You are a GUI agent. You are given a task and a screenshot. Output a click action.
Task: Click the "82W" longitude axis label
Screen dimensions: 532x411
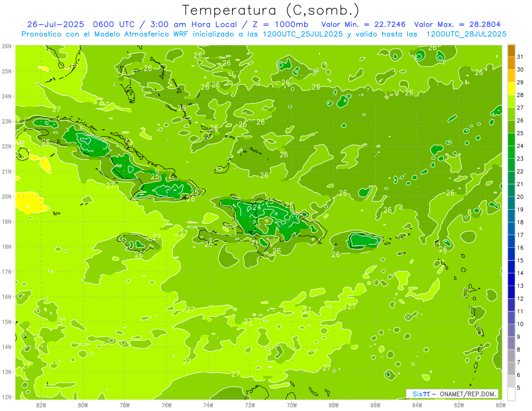pyautogui.click(x=41, y=405)
